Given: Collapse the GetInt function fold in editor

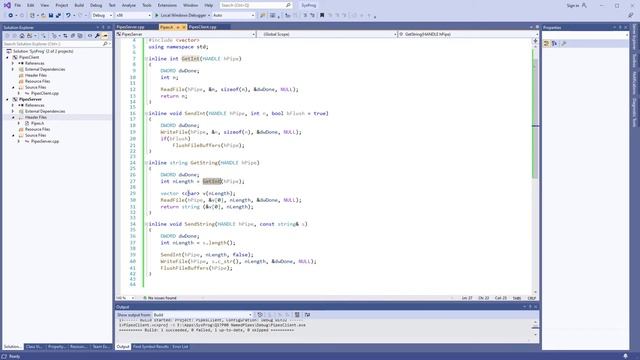Looking at the screenshot, I should click(x=146, y=59).
